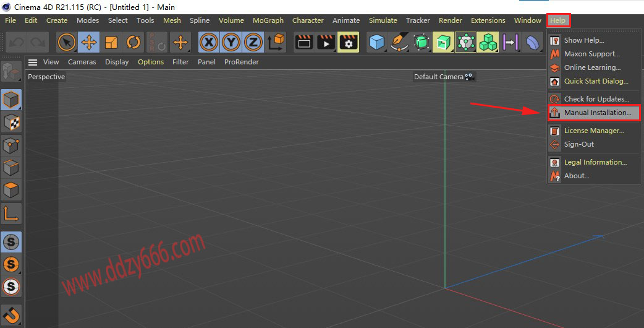Open the viewport Panel menu
This screenshot has height=328, width=644.
(x=206, y=62)
